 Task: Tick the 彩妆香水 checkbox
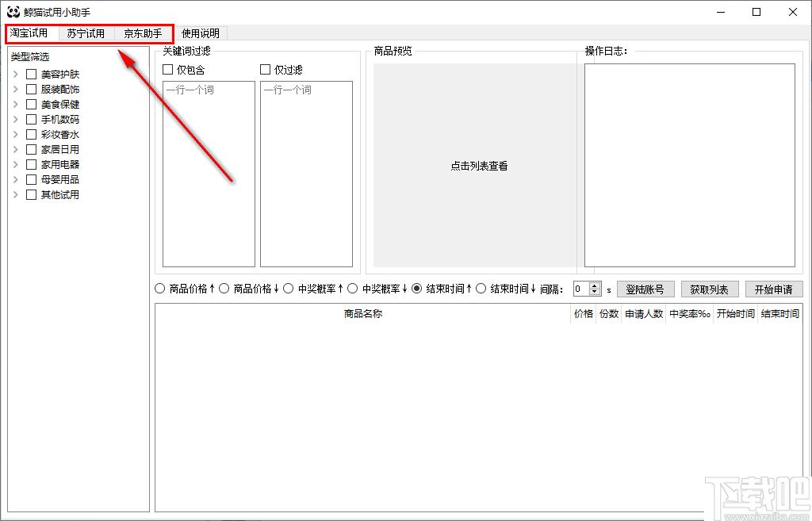point(31,134)
